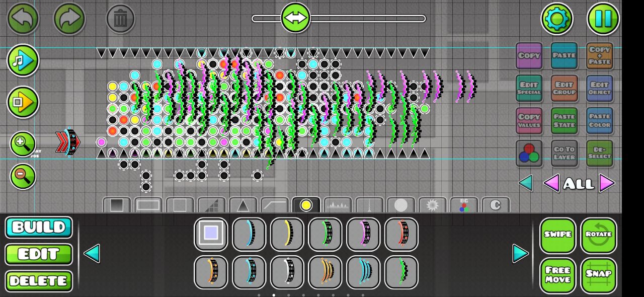Go to previous layer pink arrow
Image resolution: width=644 pixels, height=297 pixels.
(x=551, y=183)
